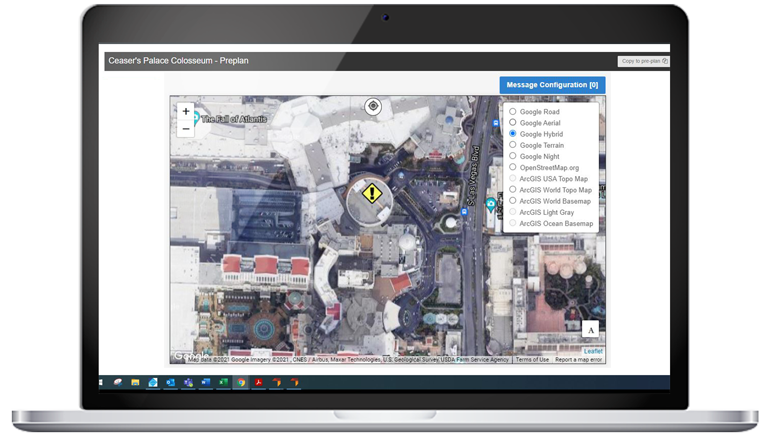Open the snipping tool taskbar icon

117,382
